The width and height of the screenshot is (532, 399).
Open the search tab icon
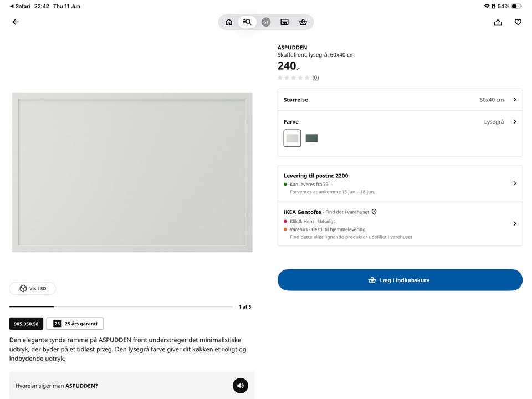[x=247, y=22]
